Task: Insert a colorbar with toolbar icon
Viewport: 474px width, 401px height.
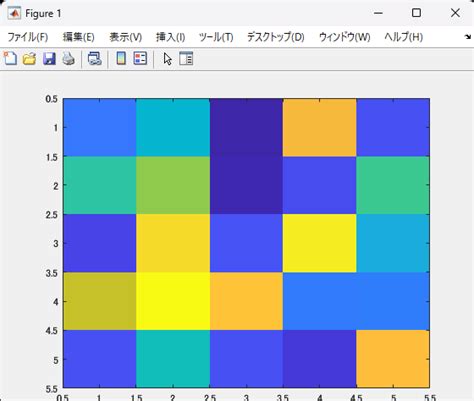Action: pyautogui.click(x=121, y=59)
